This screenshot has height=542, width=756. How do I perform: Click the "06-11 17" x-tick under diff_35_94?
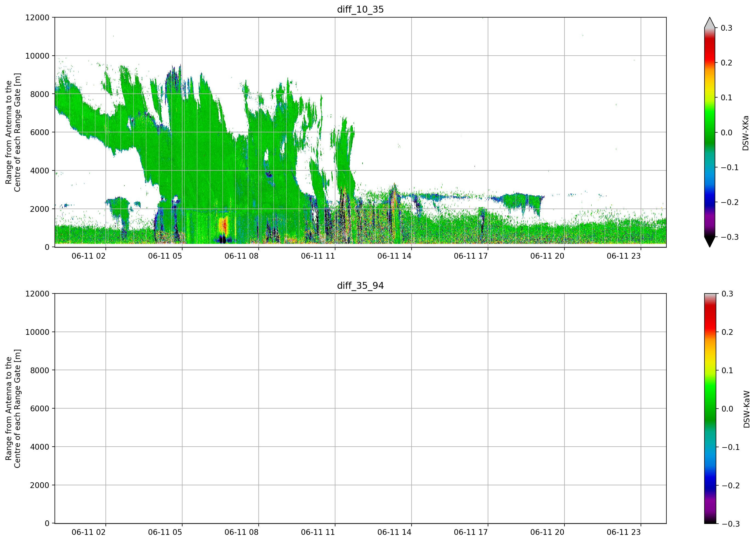[471, 532]
